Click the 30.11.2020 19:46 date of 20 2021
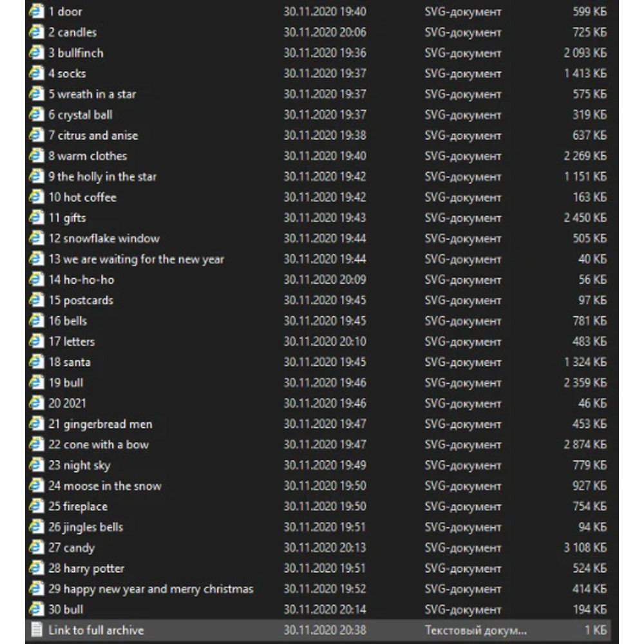 tap(325, 403)
